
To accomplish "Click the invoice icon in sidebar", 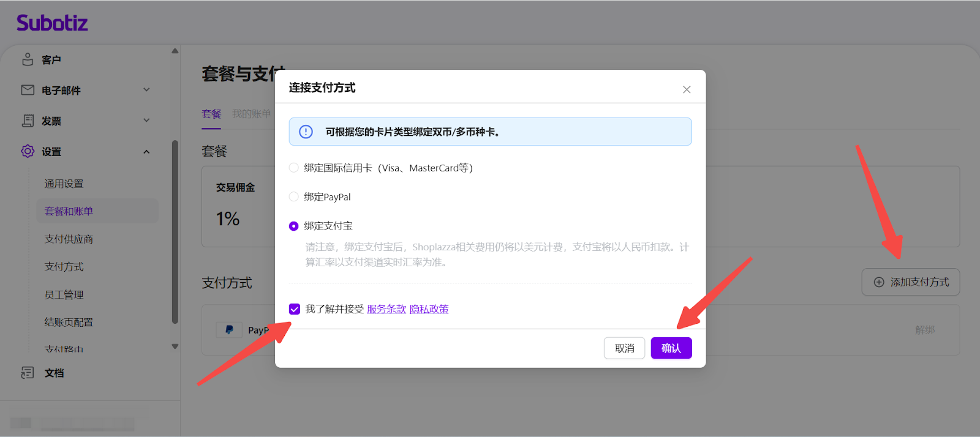I will (28, 121).
